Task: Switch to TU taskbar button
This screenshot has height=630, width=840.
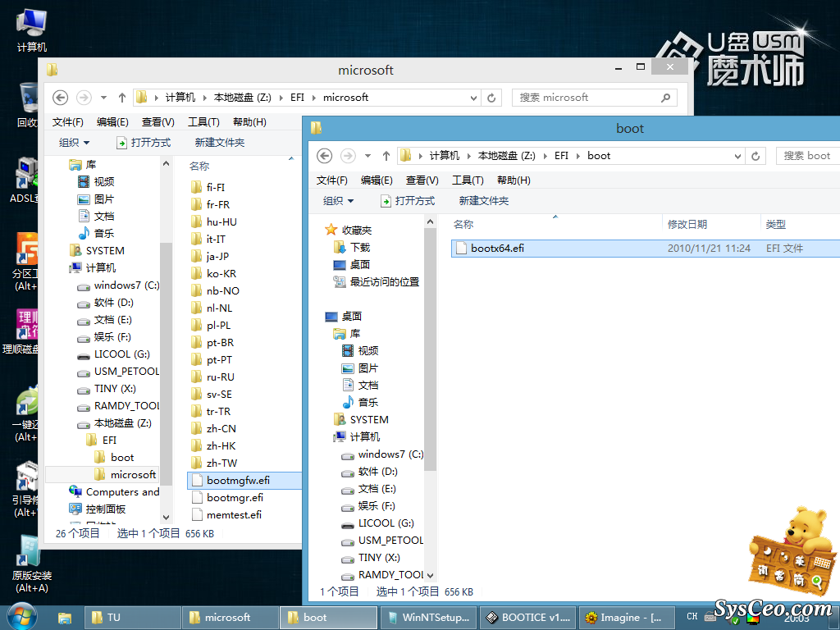Action: pos(132,618)
